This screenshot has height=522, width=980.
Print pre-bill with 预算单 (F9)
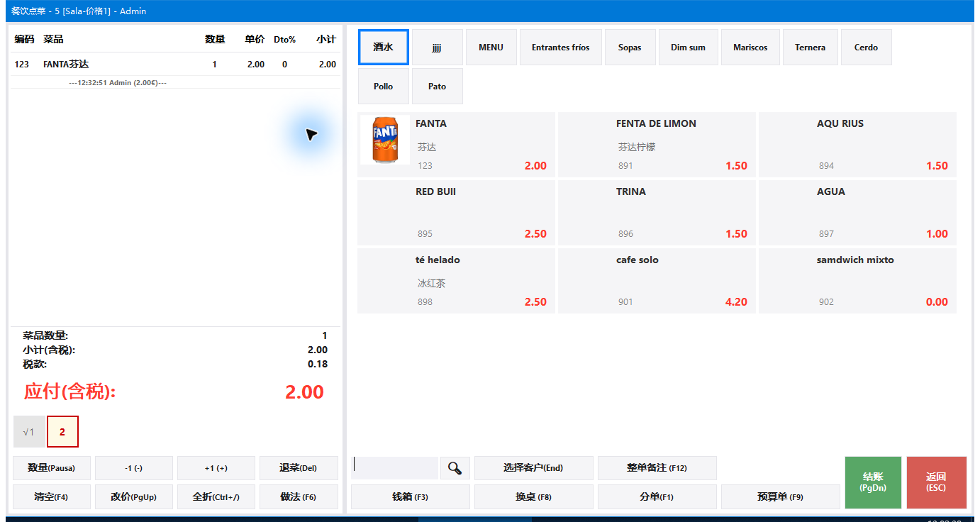(781, 497)
